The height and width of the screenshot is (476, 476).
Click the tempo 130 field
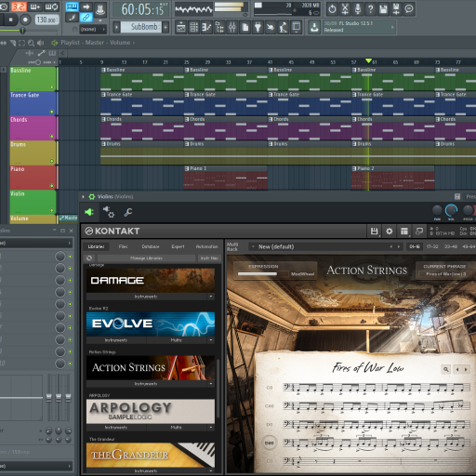pyautogui.click(x=46, y=20)
